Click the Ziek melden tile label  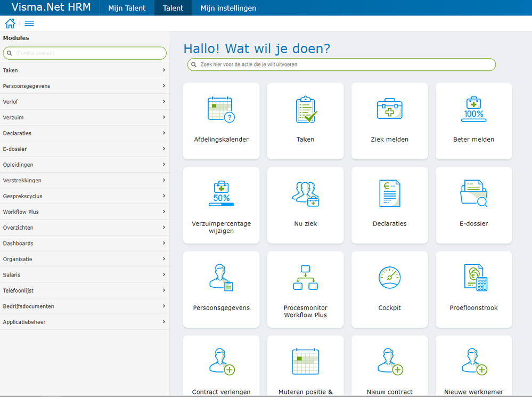point(389,139)
